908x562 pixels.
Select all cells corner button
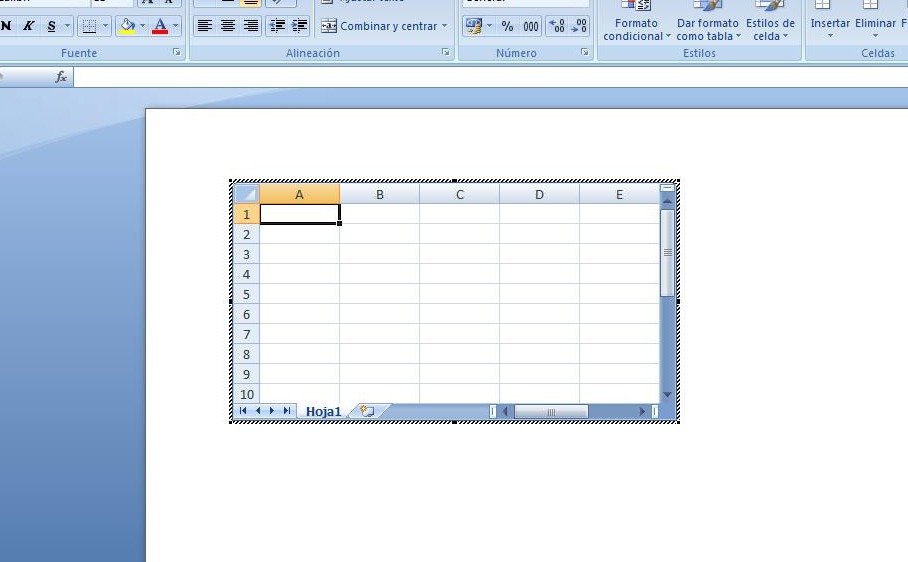coord(247,194)
